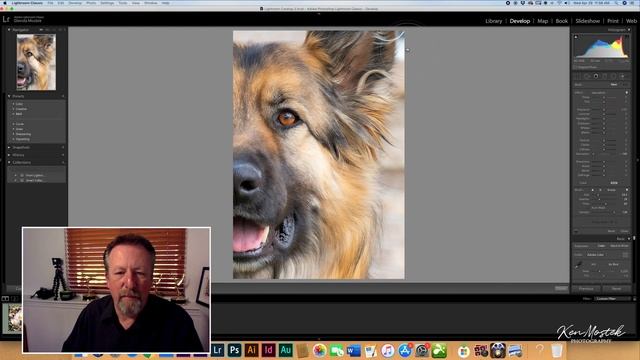Collapse the Histogram panel
640x360 pixels.
tap(629, 30)
